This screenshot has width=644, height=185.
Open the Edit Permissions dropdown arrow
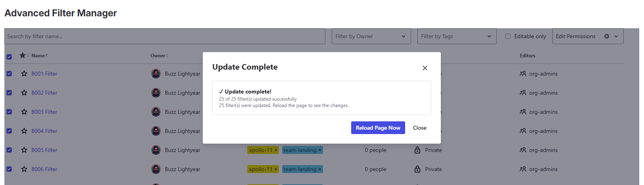click(616, 36)
